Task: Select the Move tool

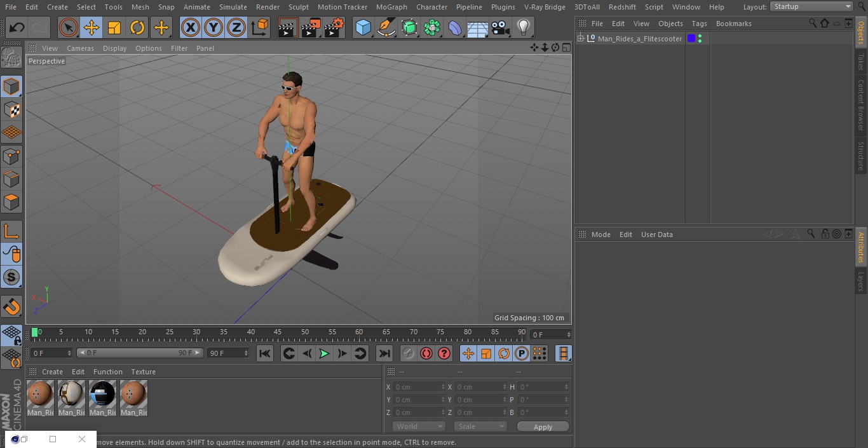Action: point(92,27)
